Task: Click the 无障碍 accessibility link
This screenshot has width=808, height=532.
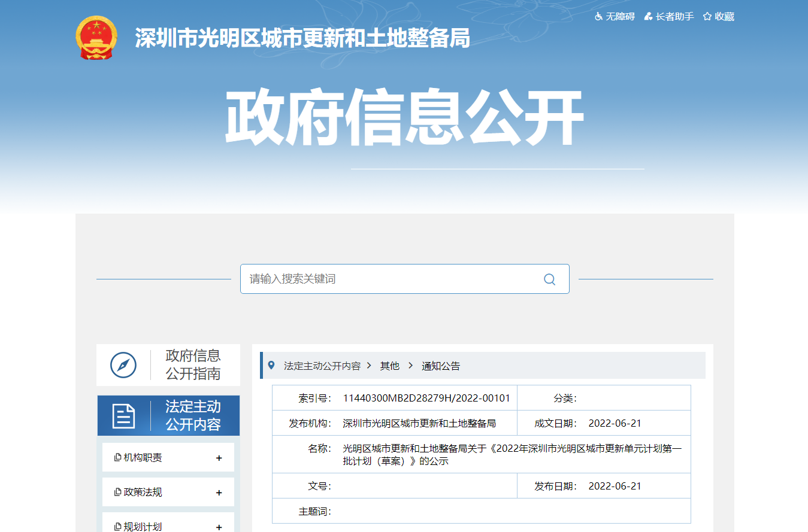Action: (x=615, y=17)
